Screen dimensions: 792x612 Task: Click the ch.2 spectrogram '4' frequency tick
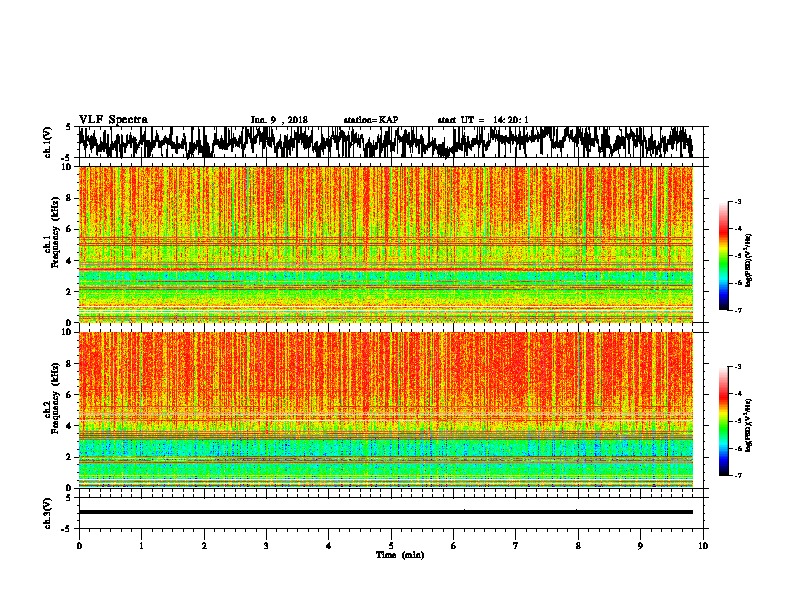coord(70,426)
